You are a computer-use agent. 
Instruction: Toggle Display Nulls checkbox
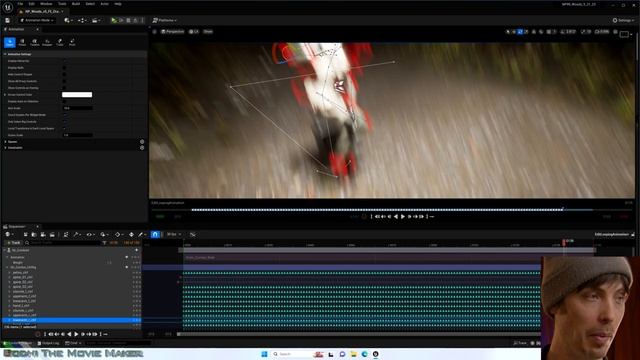click(x=64, y=68)
